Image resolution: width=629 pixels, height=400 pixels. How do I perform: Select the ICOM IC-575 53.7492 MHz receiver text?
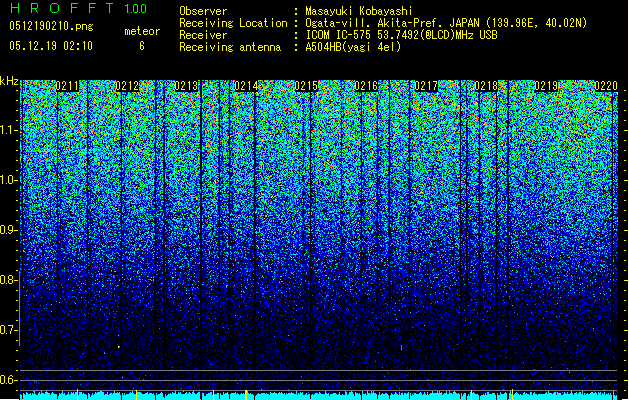401,35
